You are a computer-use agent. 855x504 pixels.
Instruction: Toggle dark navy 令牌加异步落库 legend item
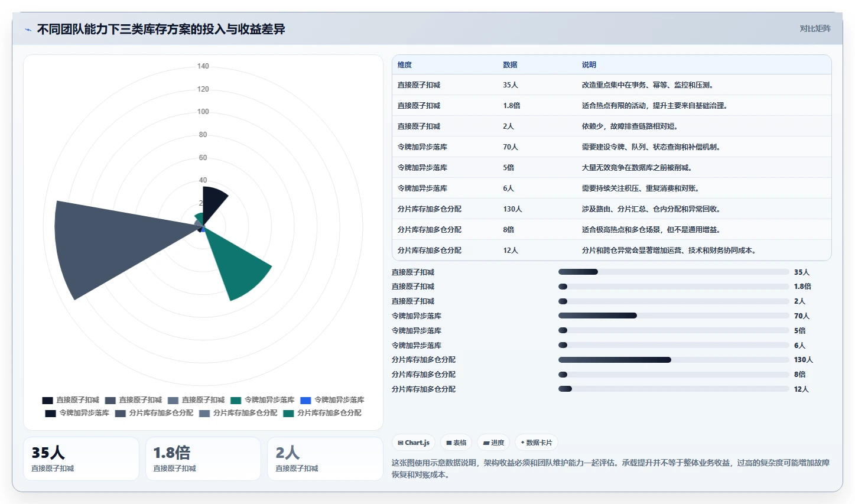[x=77, y=413]
